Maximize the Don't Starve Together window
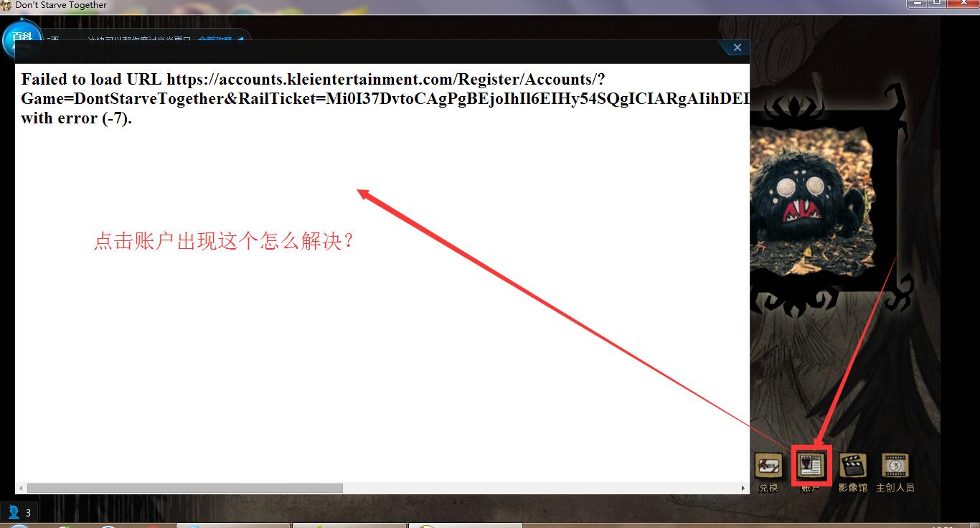The height and width of the screenshot is (528, 980). tap(937, 4)
